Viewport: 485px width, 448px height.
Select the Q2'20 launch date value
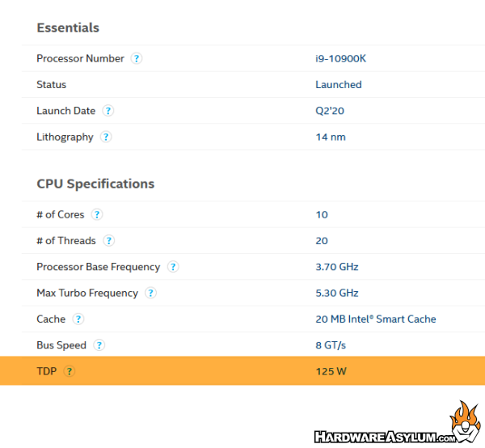coord(330,111)
